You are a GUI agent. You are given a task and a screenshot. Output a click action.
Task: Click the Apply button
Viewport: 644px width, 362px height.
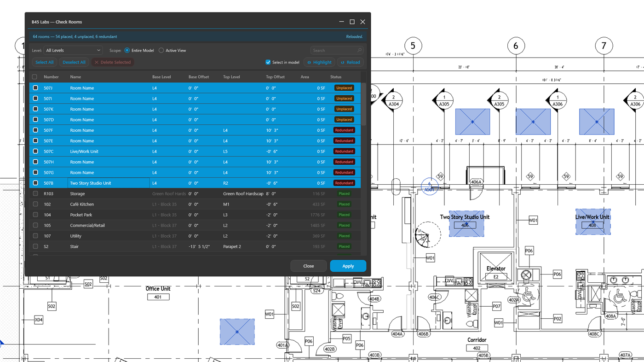tap(348, 266)
